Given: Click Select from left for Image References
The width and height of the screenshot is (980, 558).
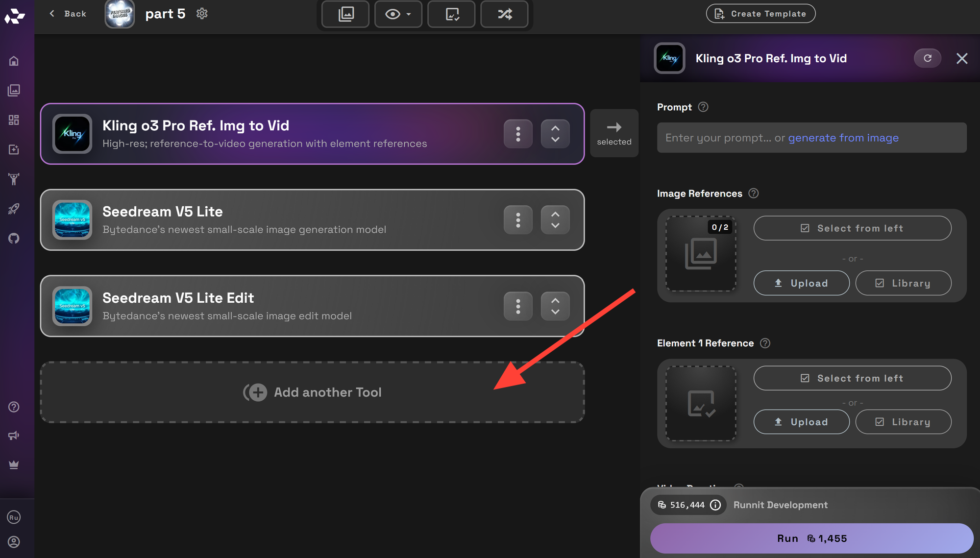Looking at the screenshot, I should tap(852, 228).
